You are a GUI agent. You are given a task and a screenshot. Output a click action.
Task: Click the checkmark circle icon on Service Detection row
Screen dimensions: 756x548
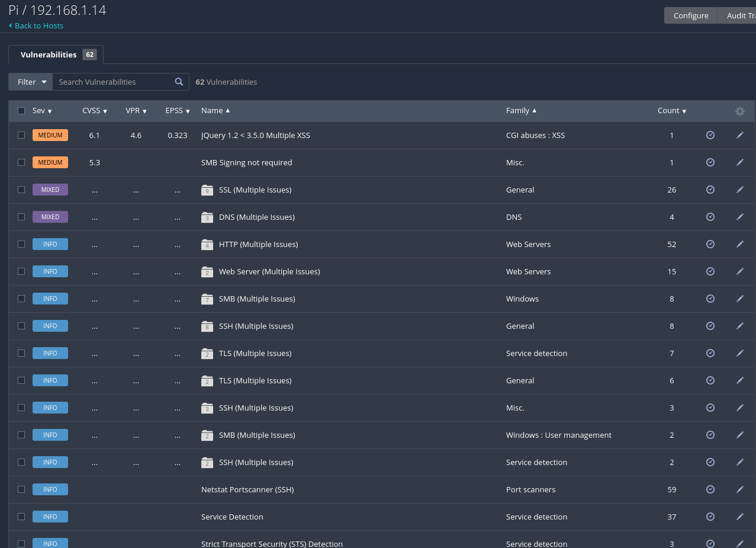pos(710,517)
